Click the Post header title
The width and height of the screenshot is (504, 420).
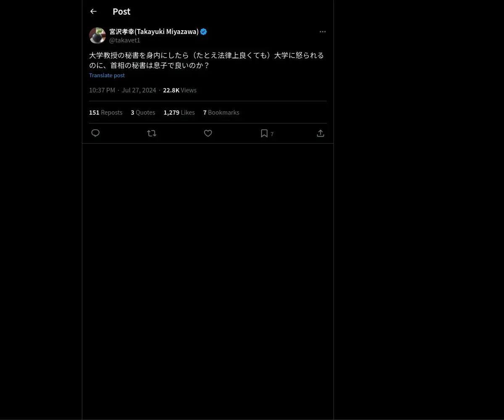click(x=121, y=11)
